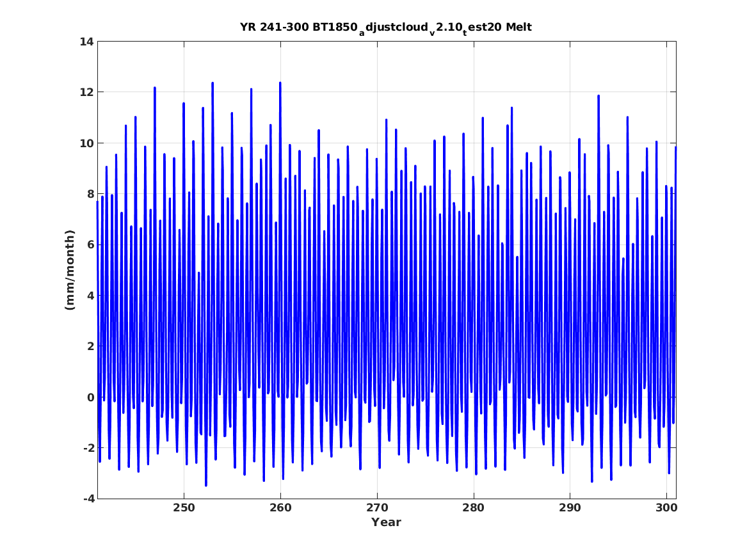Click the plot title mentioning BT1850 Melt
This screenshot has width=747, height=560.
tap(386, 28)
